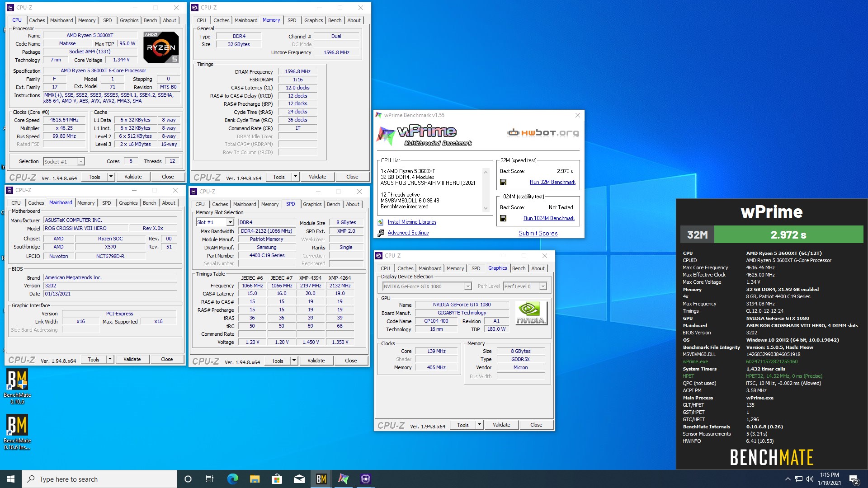Screen dimensions: 868x488
Task: Close the wPrime Benchmark window
Action: click(577, 115)
